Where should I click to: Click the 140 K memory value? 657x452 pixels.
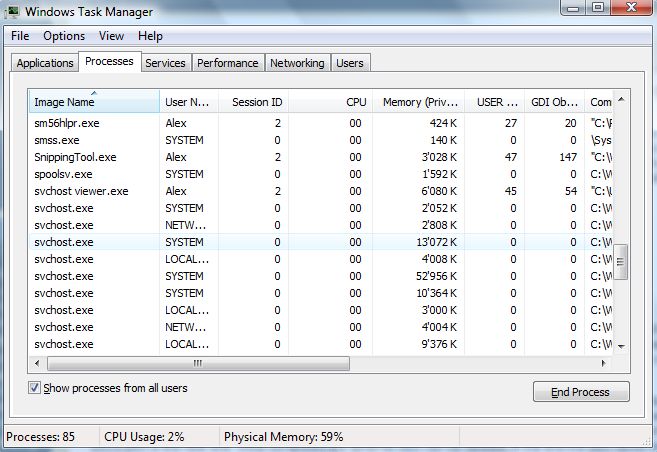click(x=444, y=140)
